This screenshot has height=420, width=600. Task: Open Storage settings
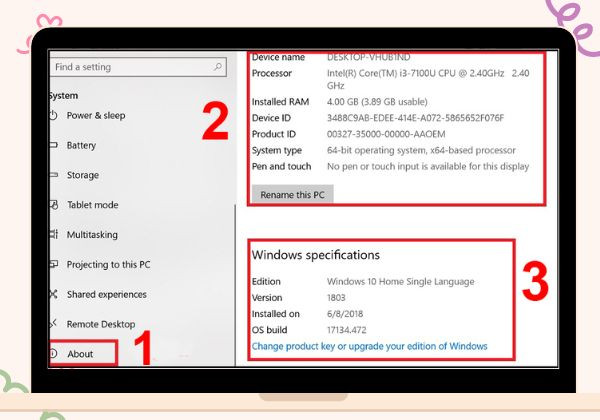[x=83, y=175]
